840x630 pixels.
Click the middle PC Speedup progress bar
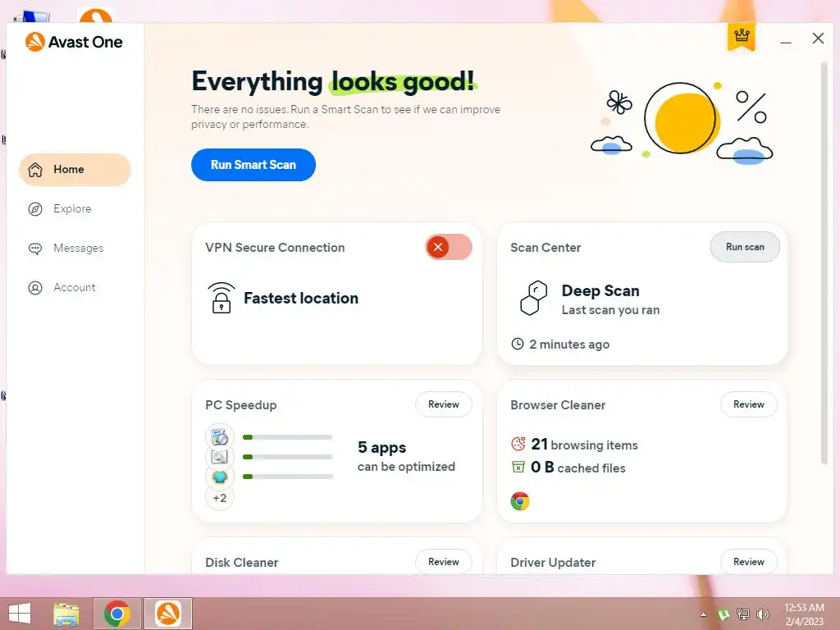(x=288, y=457)
